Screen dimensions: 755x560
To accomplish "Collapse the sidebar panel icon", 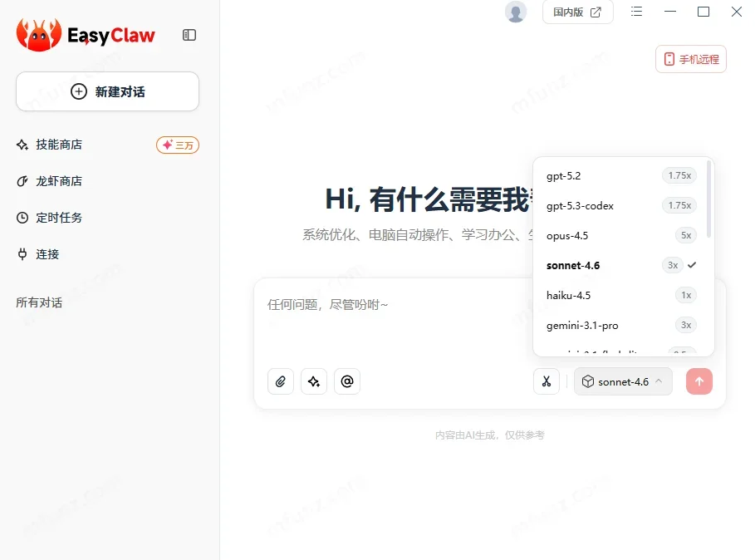I will 189,35.
